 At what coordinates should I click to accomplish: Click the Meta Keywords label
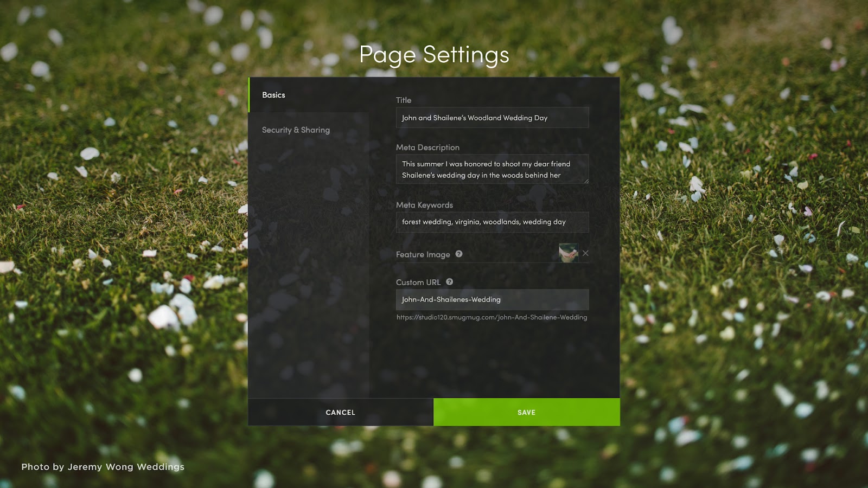pyautogui.click(x=424, y=205)
